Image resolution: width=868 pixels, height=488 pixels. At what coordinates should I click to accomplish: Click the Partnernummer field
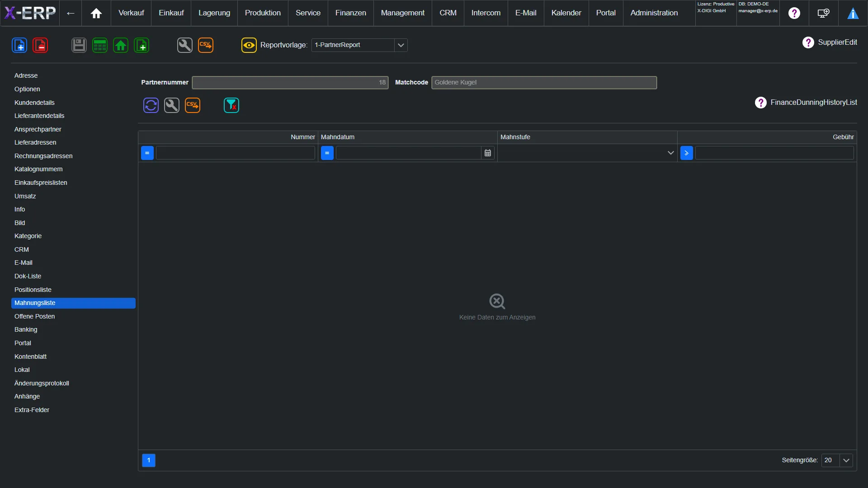coord(290,83)
